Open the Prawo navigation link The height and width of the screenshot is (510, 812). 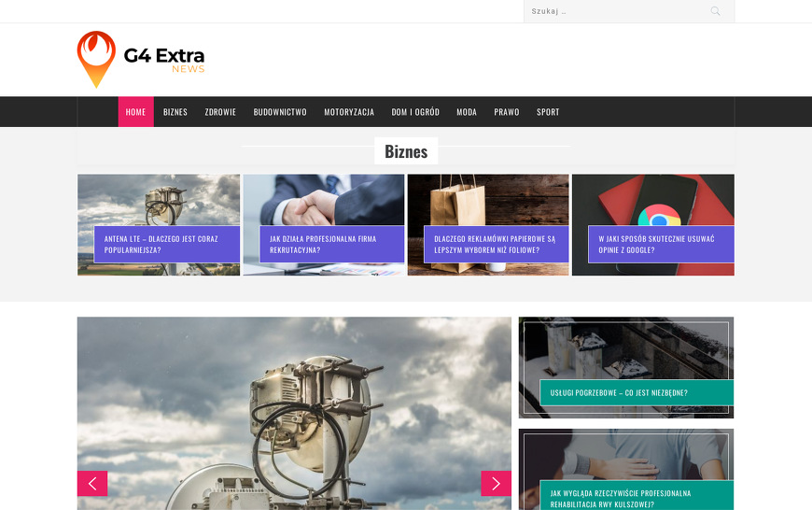(507, 112)
